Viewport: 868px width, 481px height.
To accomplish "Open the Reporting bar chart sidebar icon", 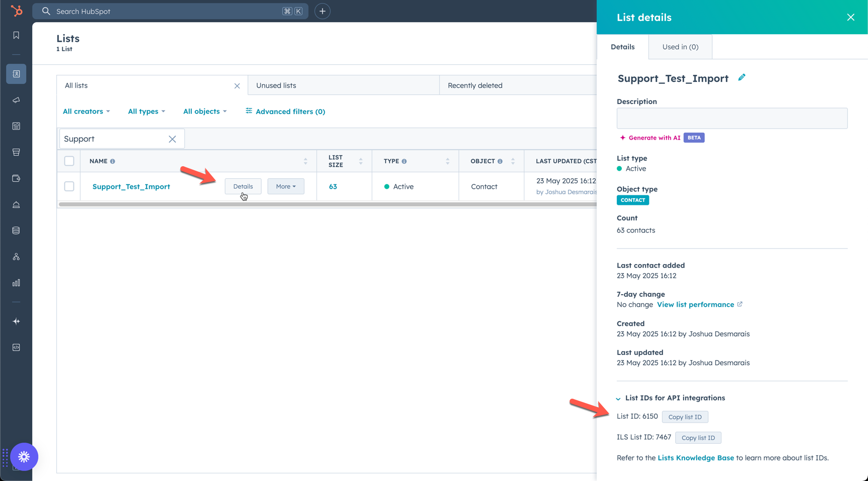I will [16, 283].
